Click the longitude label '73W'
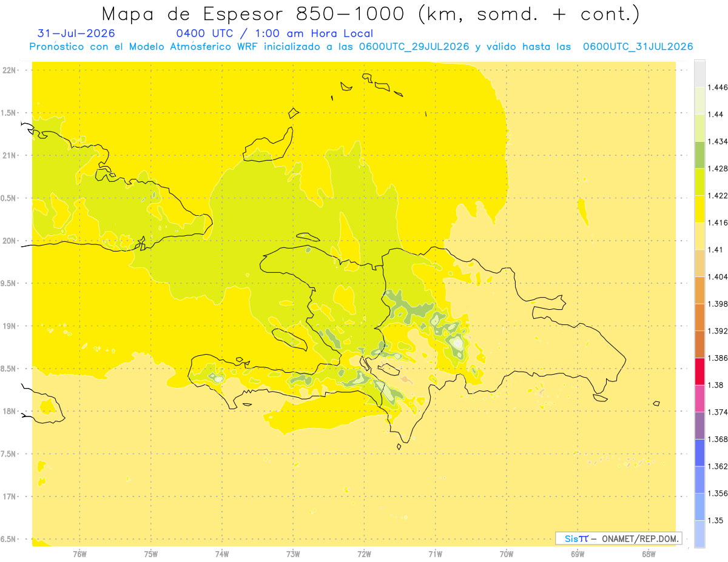 pyautogui.click(x=293, y=554)
